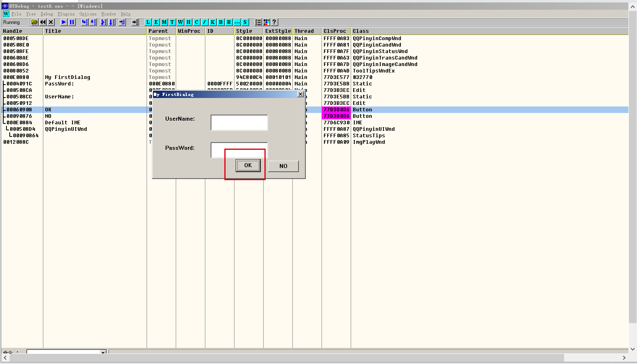The width and height of the screenshot is (637, 364).
Task: Click the horizontal scrollbar right arrow
Action: pyautogui.click(x=624, y=358)
